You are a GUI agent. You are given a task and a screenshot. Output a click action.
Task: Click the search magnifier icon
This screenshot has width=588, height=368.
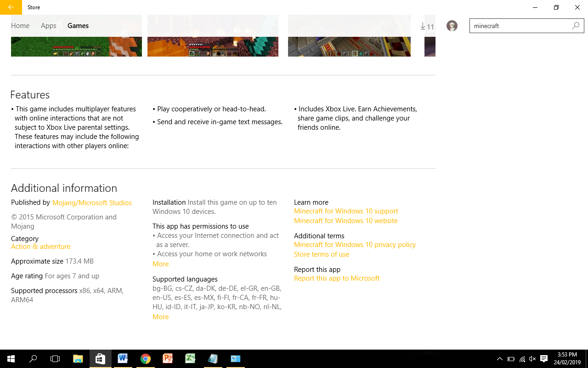click(x=576, y=26)
